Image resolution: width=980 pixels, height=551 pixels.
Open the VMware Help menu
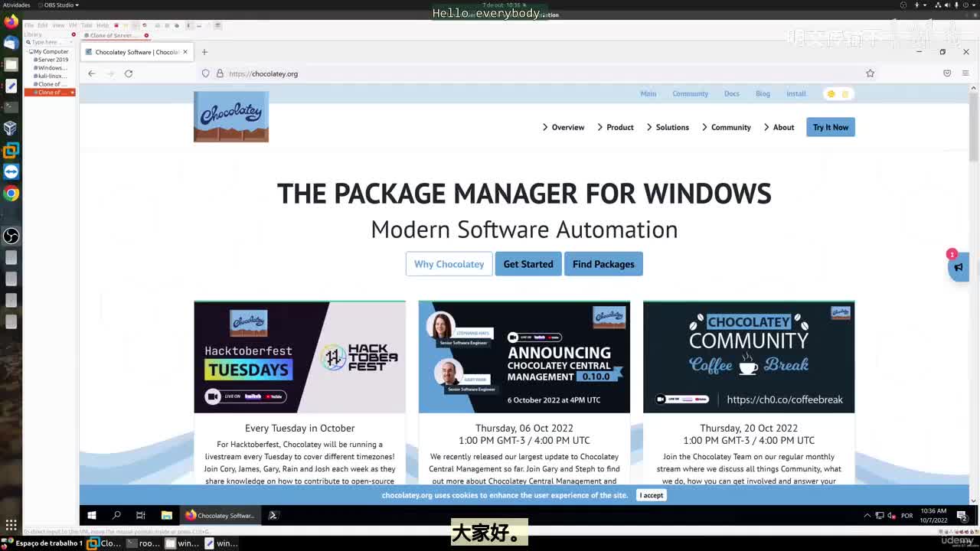tap(103, 25)
